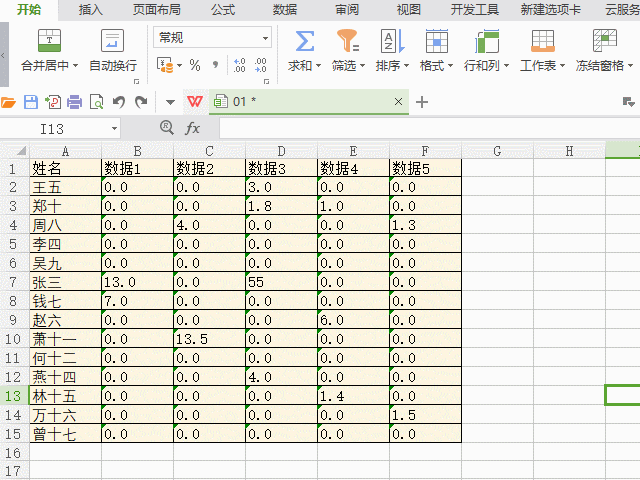The width and height of the screenshot is (640, 480).
Task: Click the percent style button
Action: tap(195, 65)
